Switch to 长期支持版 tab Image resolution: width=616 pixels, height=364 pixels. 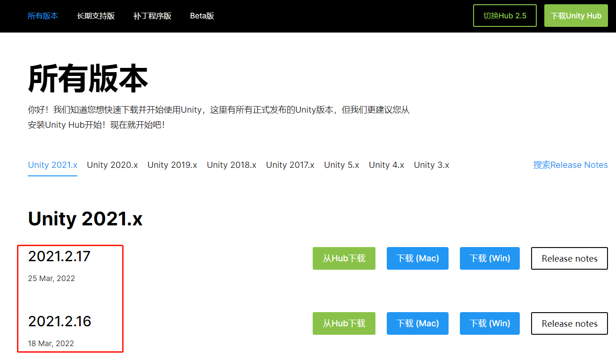coord(96,16)
